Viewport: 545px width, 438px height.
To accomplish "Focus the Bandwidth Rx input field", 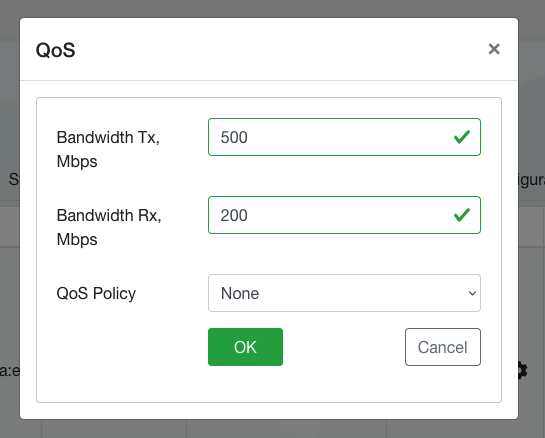I will click(344, 215).
